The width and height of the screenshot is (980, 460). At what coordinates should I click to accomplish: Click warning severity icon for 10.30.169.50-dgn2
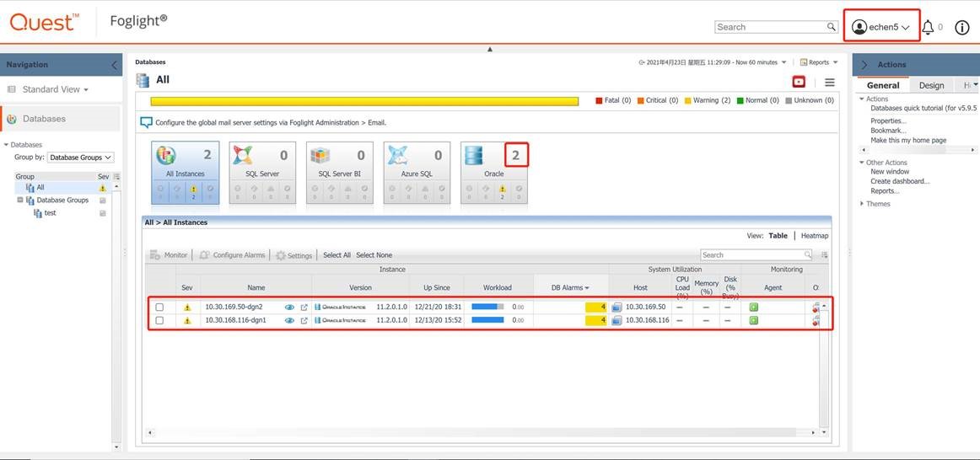click(187, 308)
